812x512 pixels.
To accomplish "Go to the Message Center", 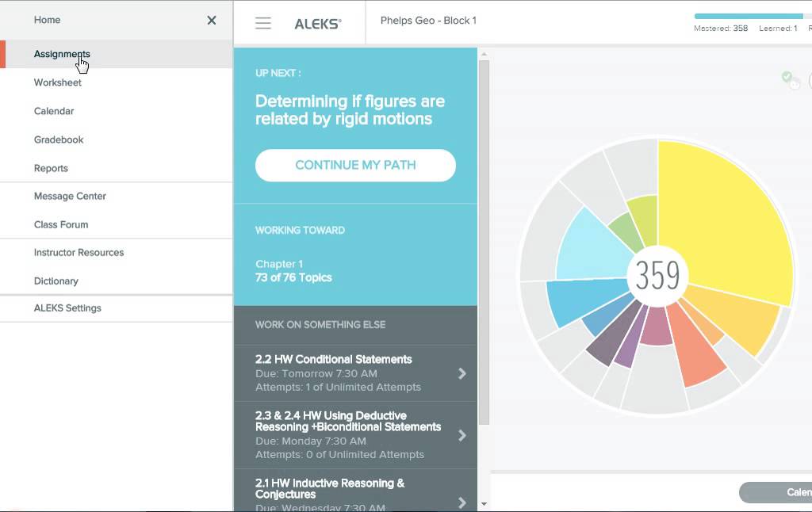I will click(70, 196).
